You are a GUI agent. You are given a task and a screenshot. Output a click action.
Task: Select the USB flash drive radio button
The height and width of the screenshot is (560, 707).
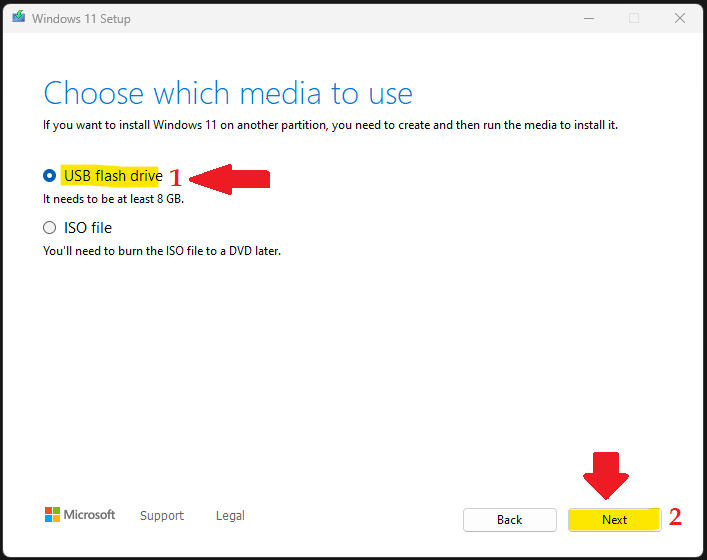point(50,175)
